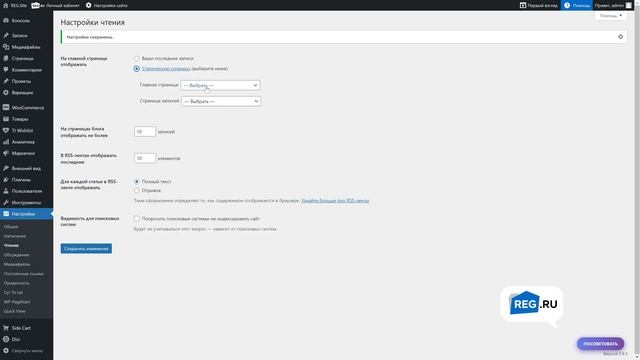Open the TI Wishlist heart icon

coord(6,130)
